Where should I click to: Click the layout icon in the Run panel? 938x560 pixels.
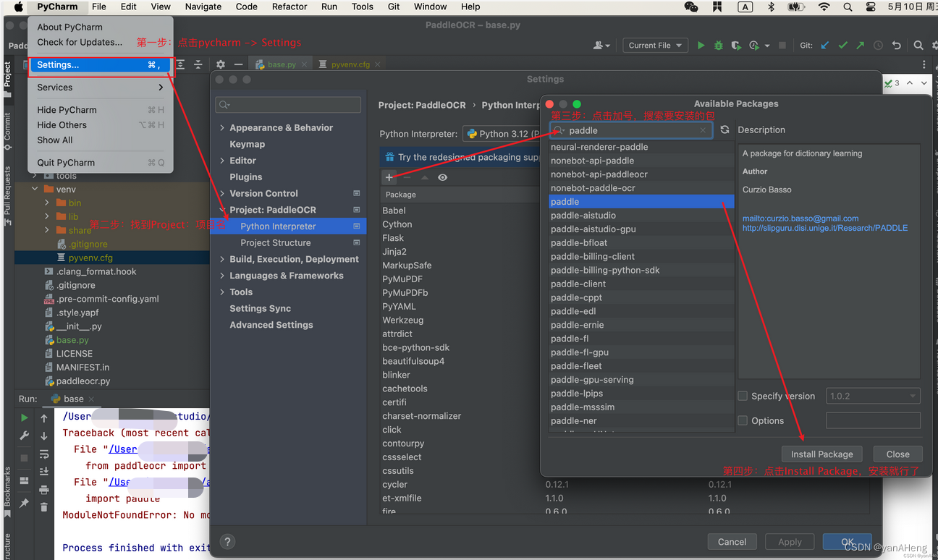(25, 480)
